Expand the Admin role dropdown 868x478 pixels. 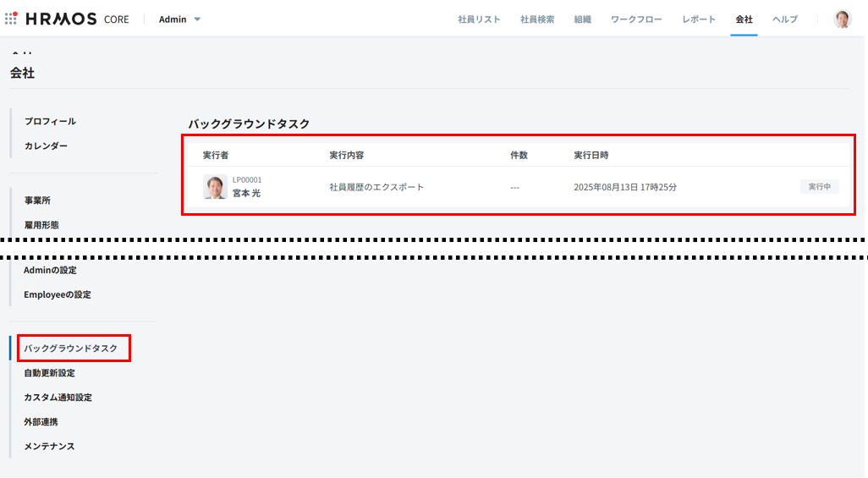click(x=179, y=19)
